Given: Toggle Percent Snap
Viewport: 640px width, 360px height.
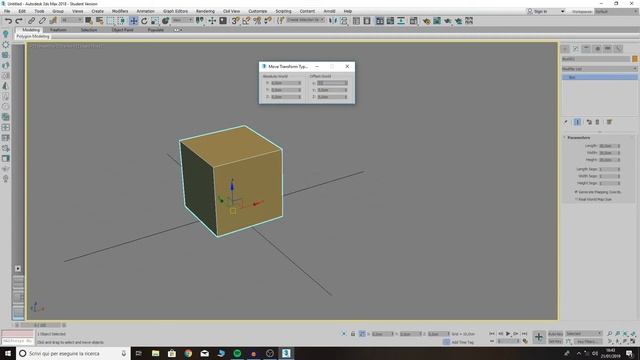Looking at the screenshot, I should [x=257, y=21].
